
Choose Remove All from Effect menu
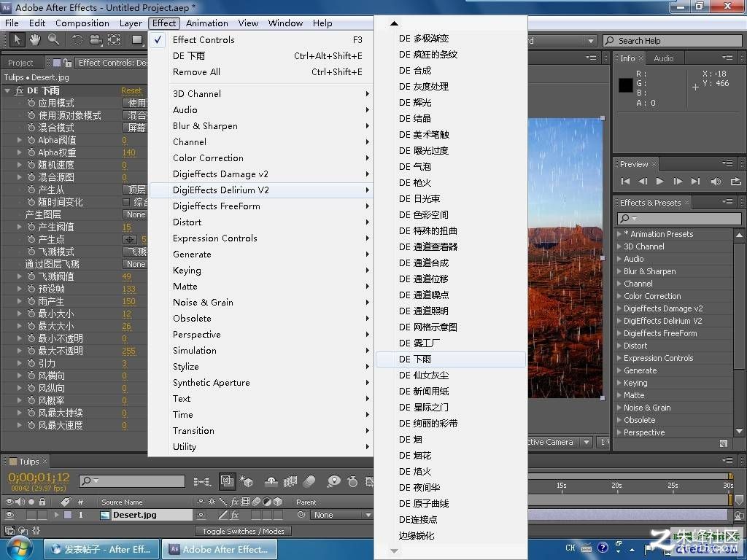pos(261,72)
